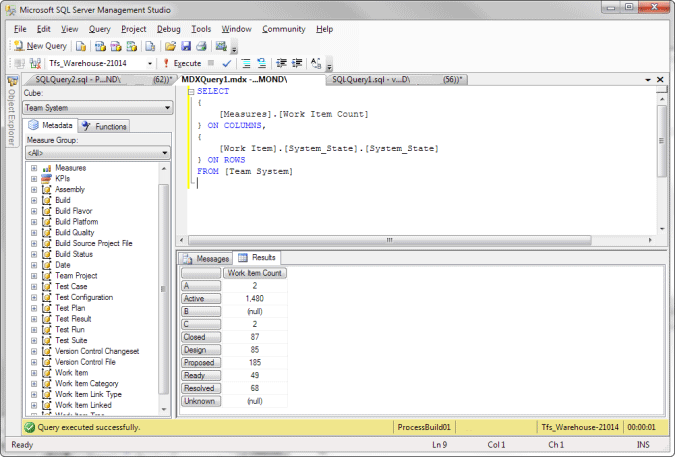Increase the indent of selected lines
The height and width of the screenshot is (457, 675).
(x=297, y=63)
